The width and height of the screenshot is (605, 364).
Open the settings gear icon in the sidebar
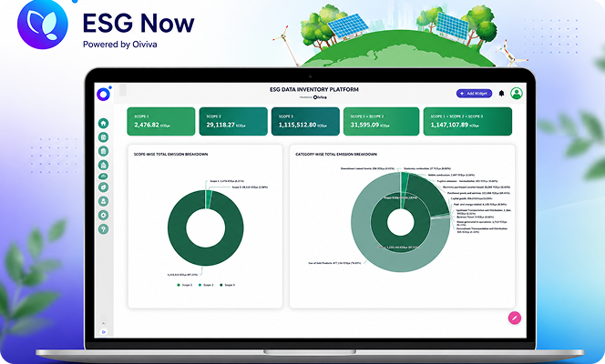tap(103, 215)
